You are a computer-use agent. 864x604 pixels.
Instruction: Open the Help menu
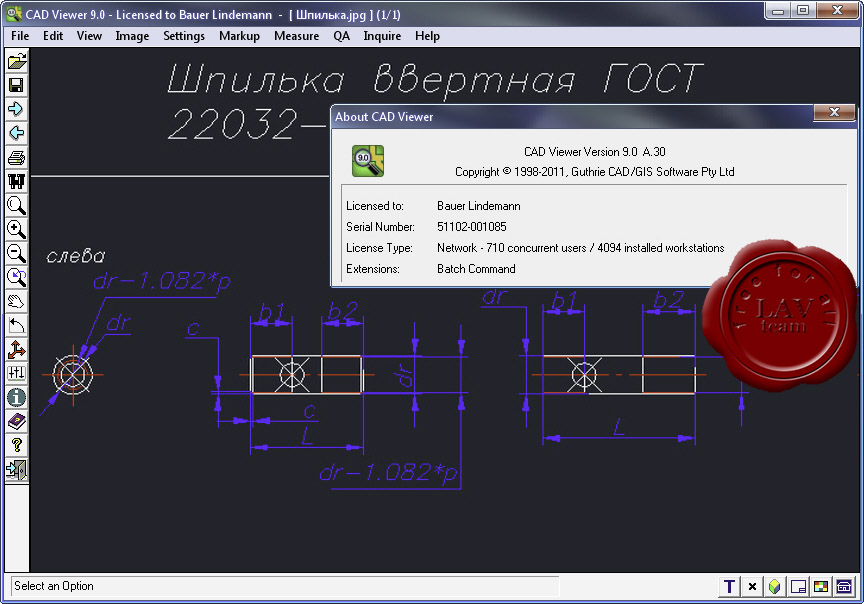427,36
